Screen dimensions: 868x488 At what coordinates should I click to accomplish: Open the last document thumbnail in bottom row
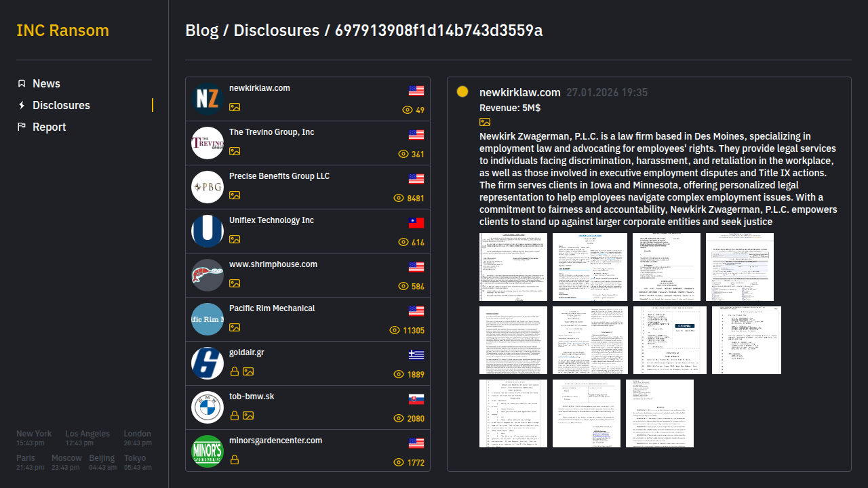(659, 413)
